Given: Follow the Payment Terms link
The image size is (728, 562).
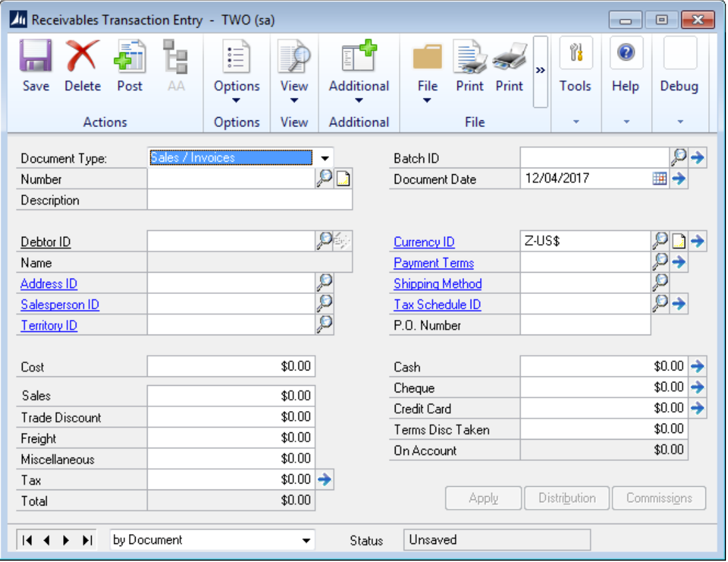Looking at the screenshot, I should pos(433,263).
